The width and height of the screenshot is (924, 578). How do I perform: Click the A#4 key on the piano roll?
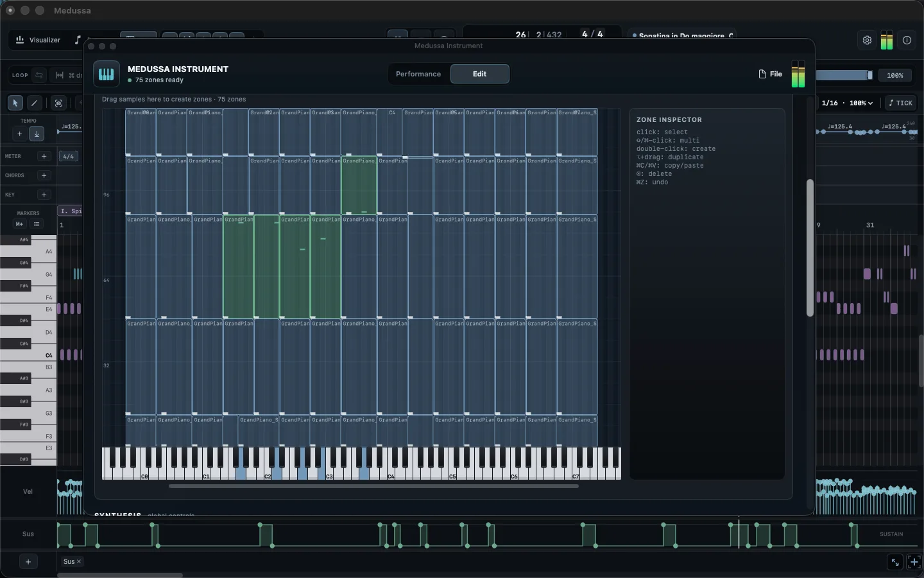click(15, 240)
